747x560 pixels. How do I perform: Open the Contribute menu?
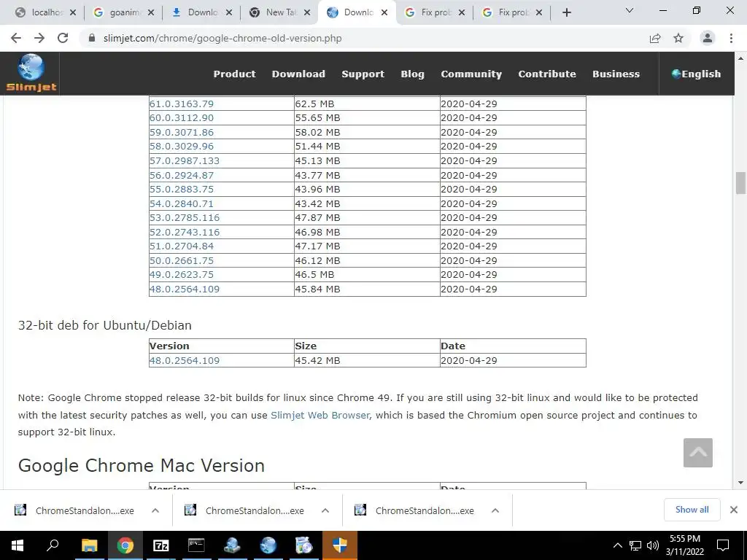tap(547, 74)
